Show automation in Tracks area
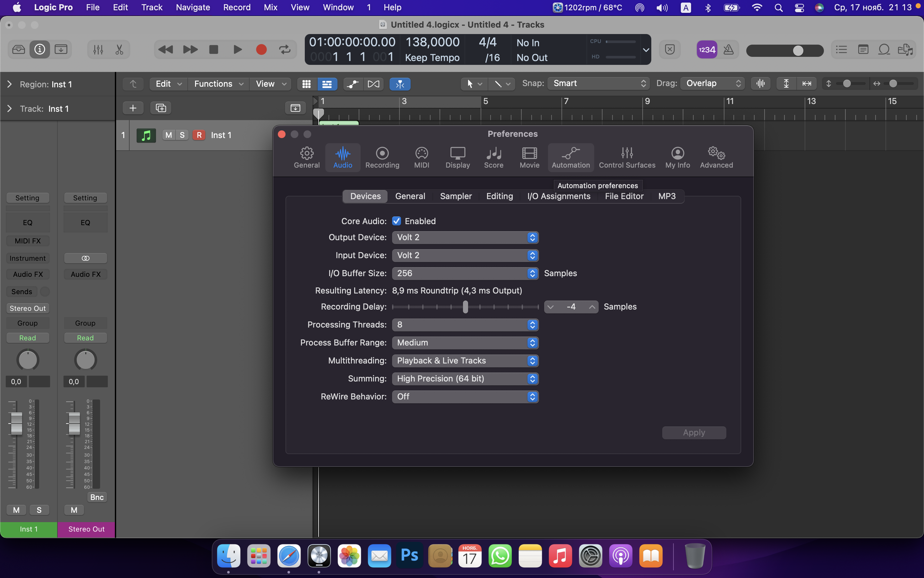The image size is (924, 578). [x=353, y=84]
